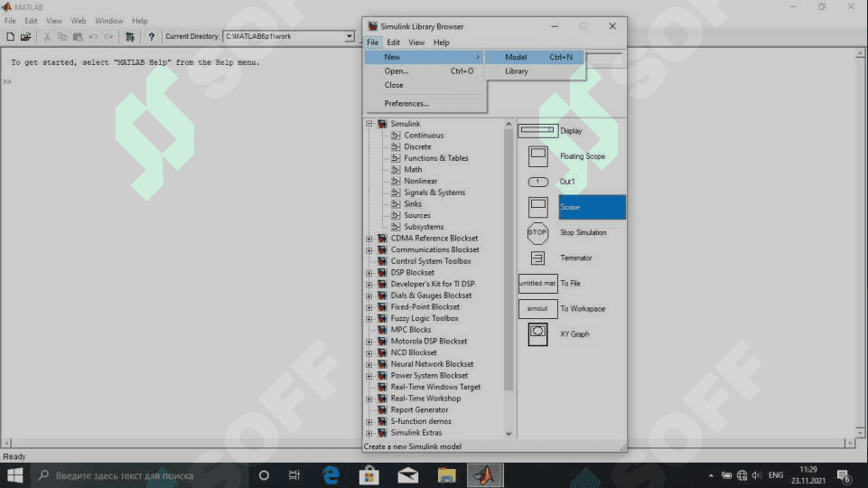Expand Developer's Kit for TI DSP node
868x488 pixels.
click(369, 285)
